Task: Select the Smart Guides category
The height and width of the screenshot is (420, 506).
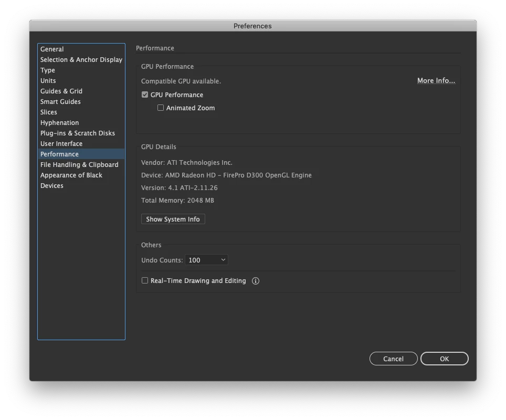Action: click(81, 102)
